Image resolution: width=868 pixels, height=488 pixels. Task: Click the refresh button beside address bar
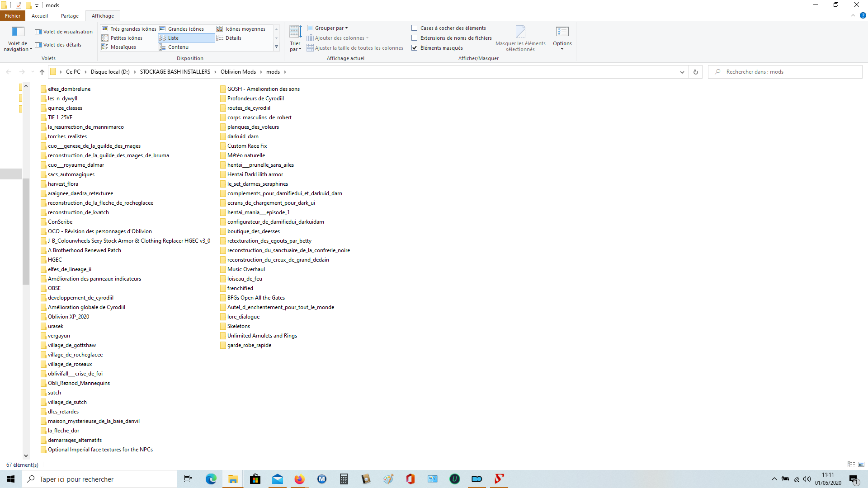(x=696, y=72)
